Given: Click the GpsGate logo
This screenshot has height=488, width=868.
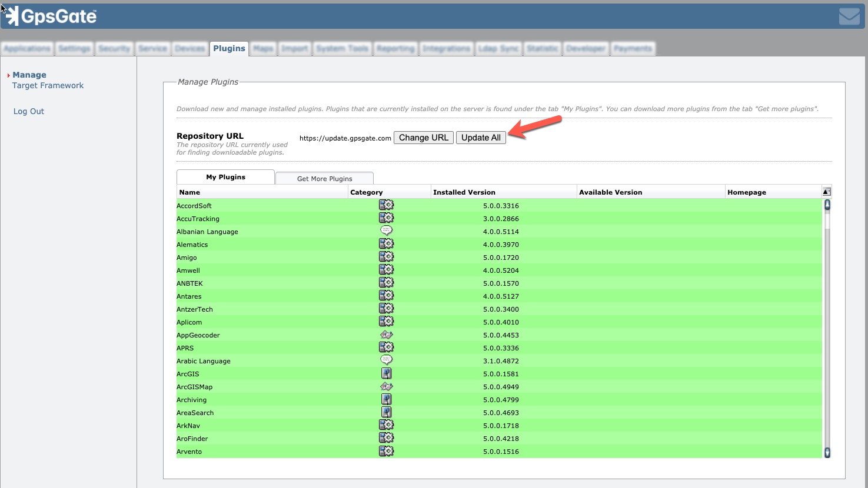Looking at the screenshot, I should coord(51,16).
